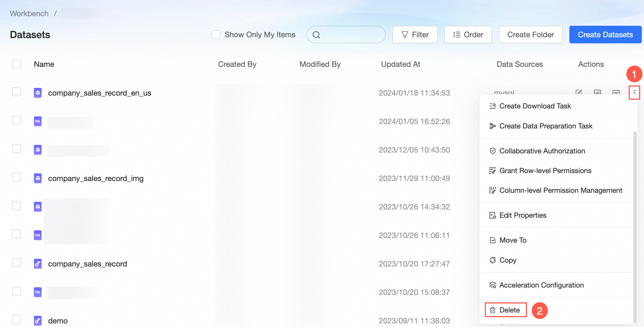Click the key-style icon beside company_sales_record
This screenshot has height=327, width=644.
point(38,264)
